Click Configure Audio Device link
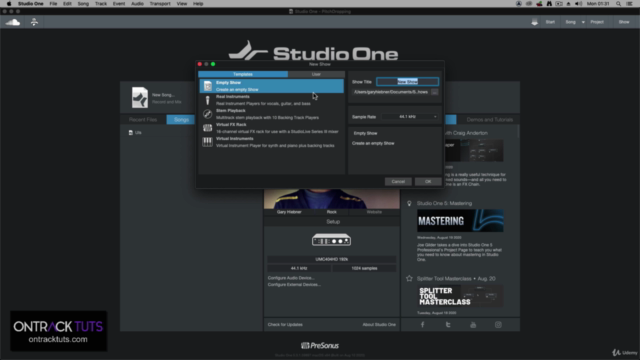Image resolution: width=640 pixels, height=360 pixels. 291,278
